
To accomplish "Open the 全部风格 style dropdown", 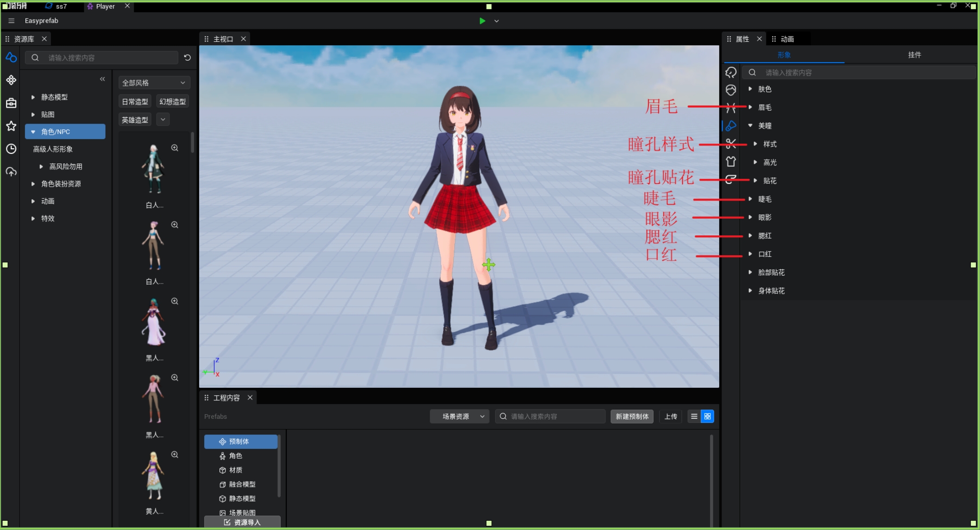I will click(x=154, y=82).
